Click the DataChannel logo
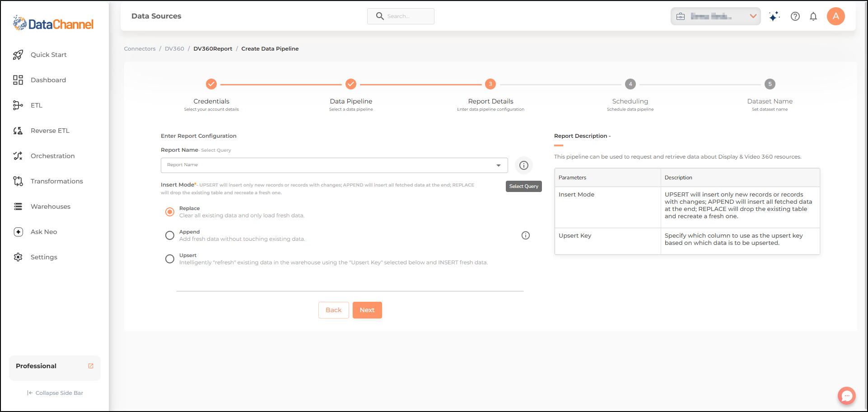Viewport: 868px width, 412px height. pyautogui.click(x=53, y=23)
